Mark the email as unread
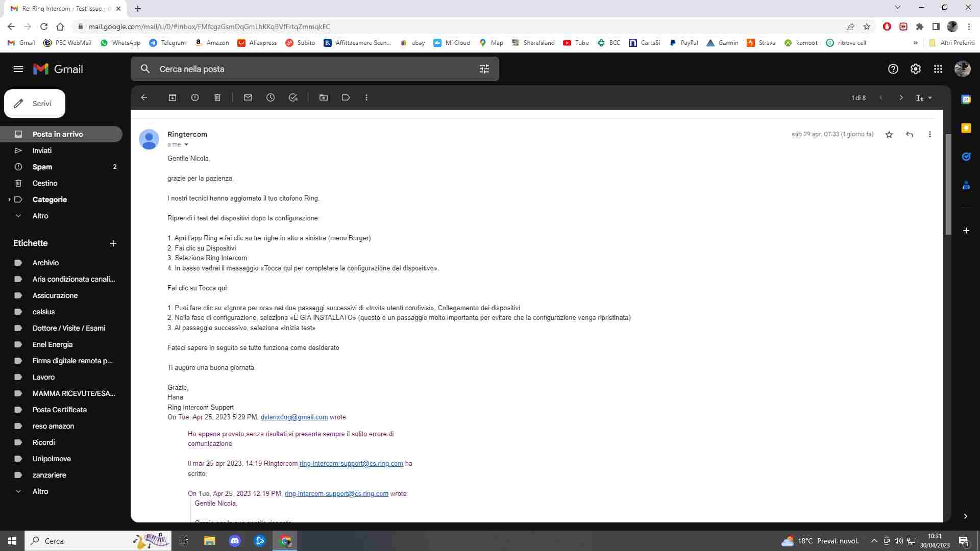This screenshot has height=551, width=980. click(248, 97)
